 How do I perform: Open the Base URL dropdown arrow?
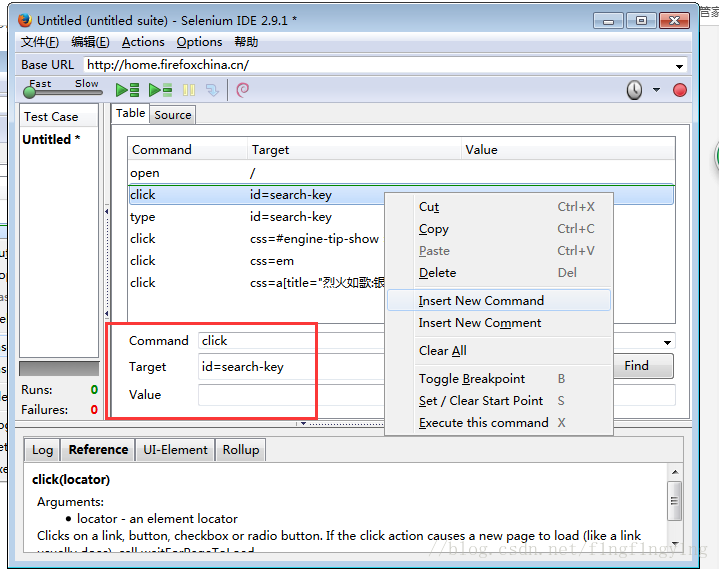pyautogui.click(x=679, y=66)
